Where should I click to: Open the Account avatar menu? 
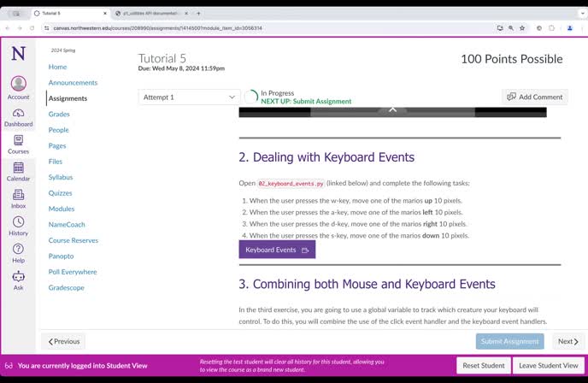(18, 87)
